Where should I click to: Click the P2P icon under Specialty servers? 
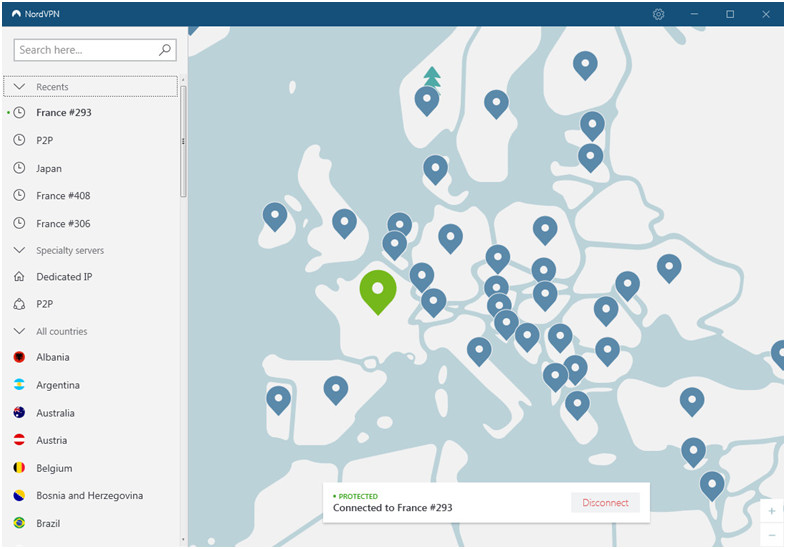click(19, 304)
